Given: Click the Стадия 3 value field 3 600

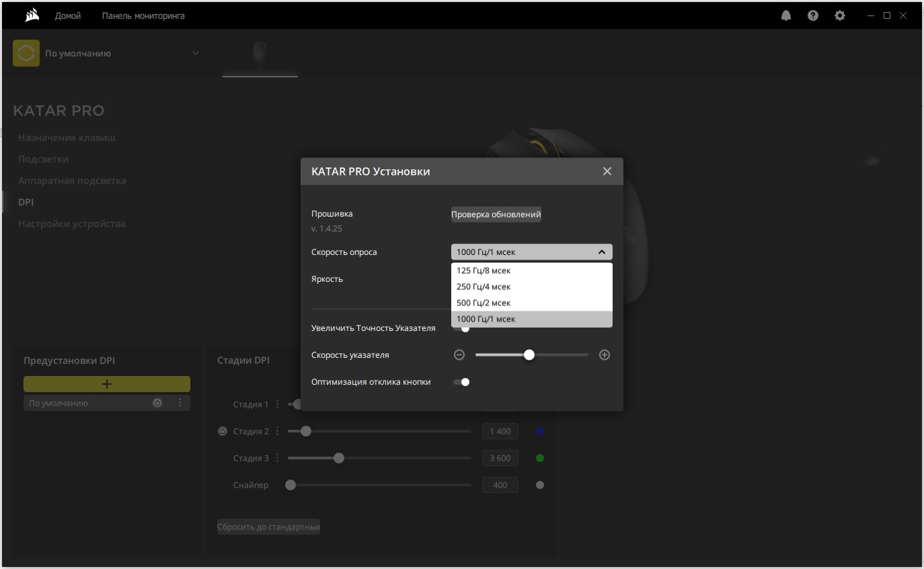Looking at the screenshot, I should [x=500, y=458].
